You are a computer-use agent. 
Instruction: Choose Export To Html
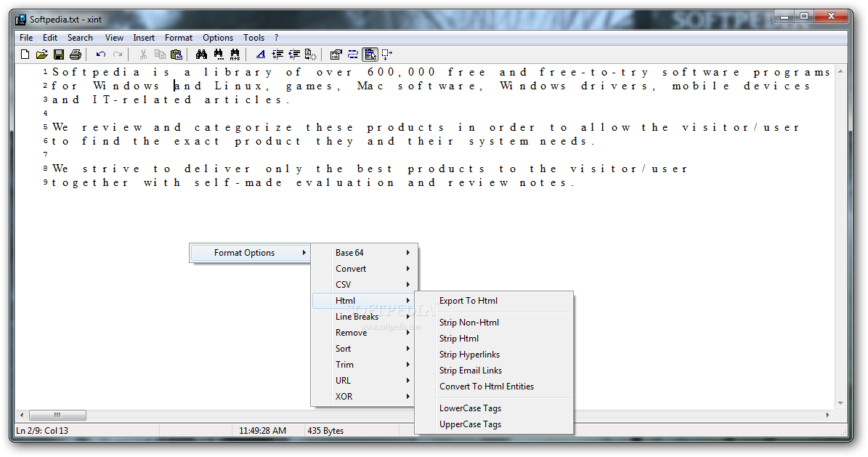tap(494, 301)
